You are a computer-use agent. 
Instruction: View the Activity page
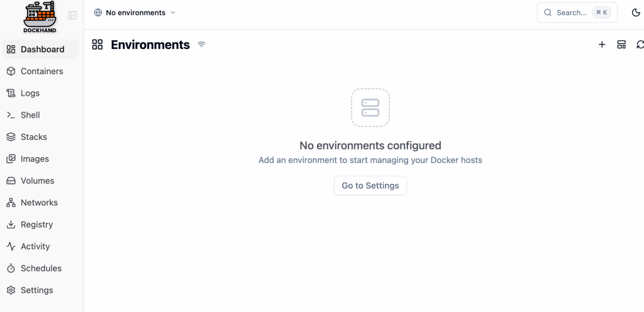tap(35, 247)
